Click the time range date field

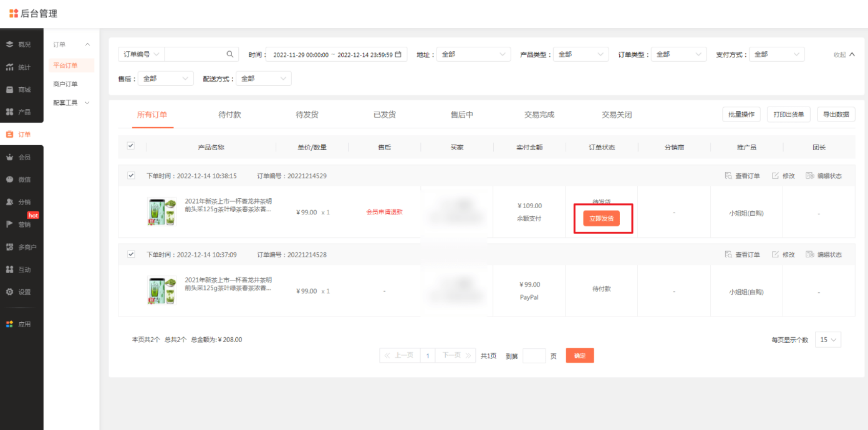point(337,54)
